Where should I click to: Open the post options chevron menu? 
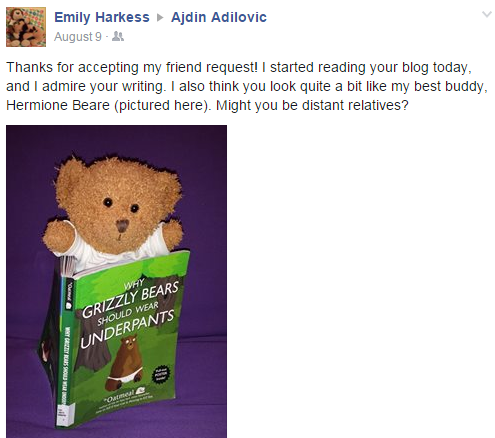coord(487,14)
